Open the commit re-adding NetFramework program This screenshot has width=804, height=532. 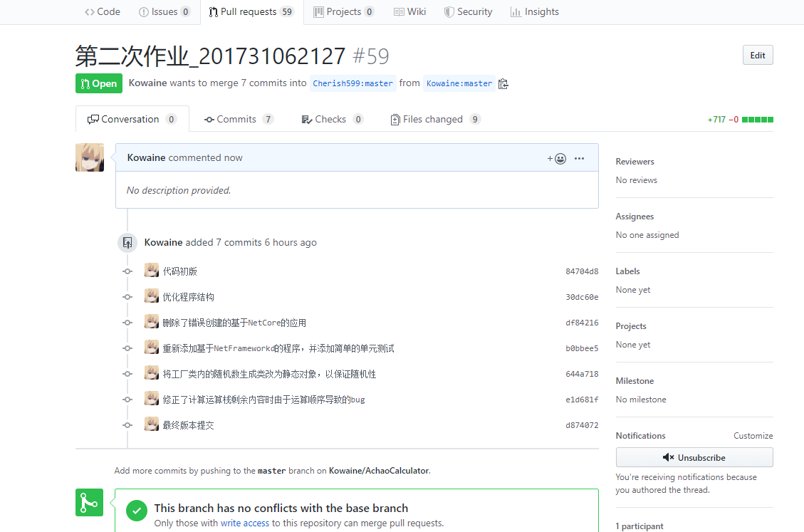pos(278,348)
